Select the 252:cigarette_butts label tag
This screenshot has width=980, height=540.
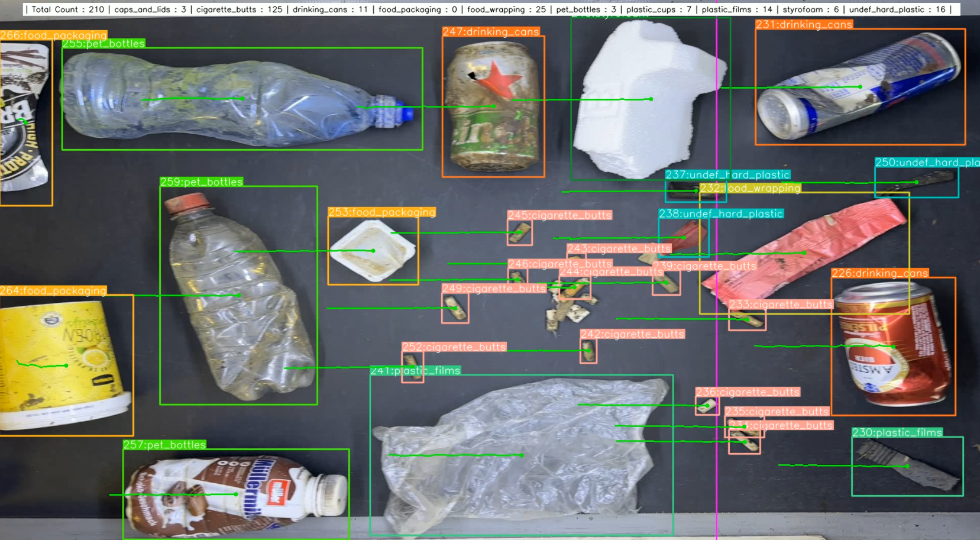tap(454, 347)
